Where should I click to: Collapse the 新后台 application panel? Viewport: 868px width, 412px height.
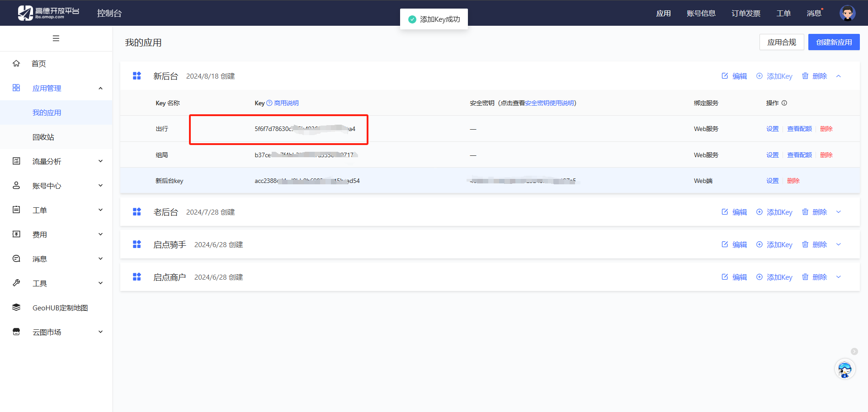839,76
